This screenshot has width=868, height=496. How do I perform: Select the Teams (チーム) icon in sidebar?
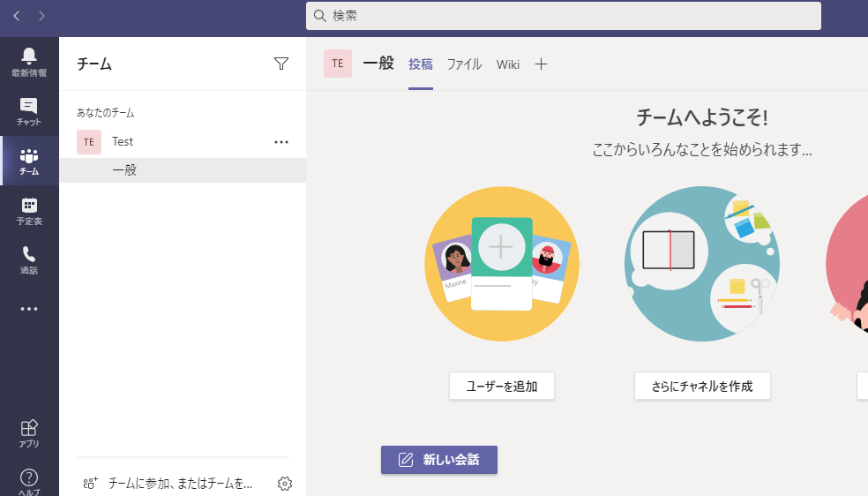coord(29,161)
